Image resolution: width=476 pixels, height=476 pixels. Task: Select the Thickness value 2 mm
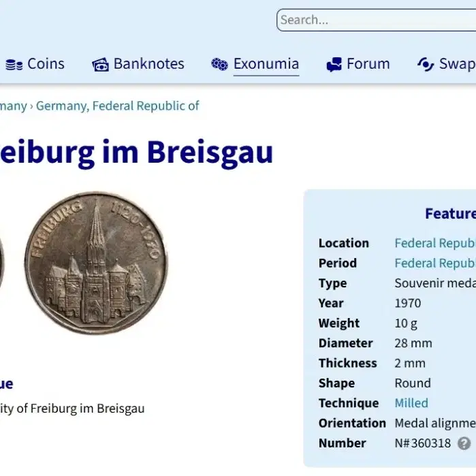pyautogui.click(x=410, y=364)
